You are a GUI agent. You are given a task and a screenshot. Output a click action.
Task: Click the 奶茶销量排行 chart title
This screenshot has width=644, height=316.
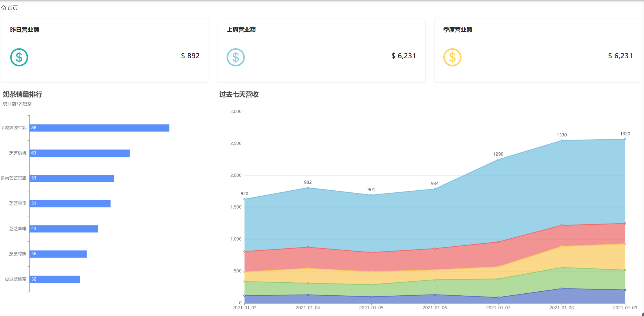coord(23,94)
